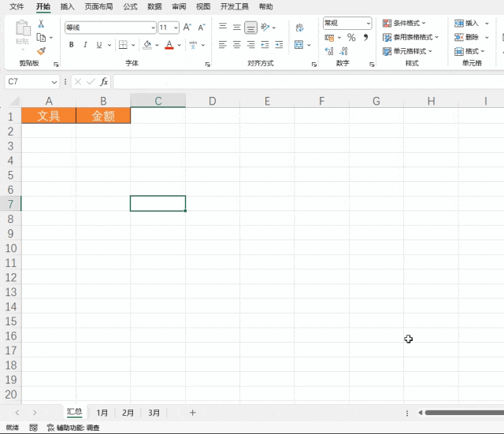Open 文件 menu
The height and width of the screenshot is (434, 504).
tap(17, 7)
